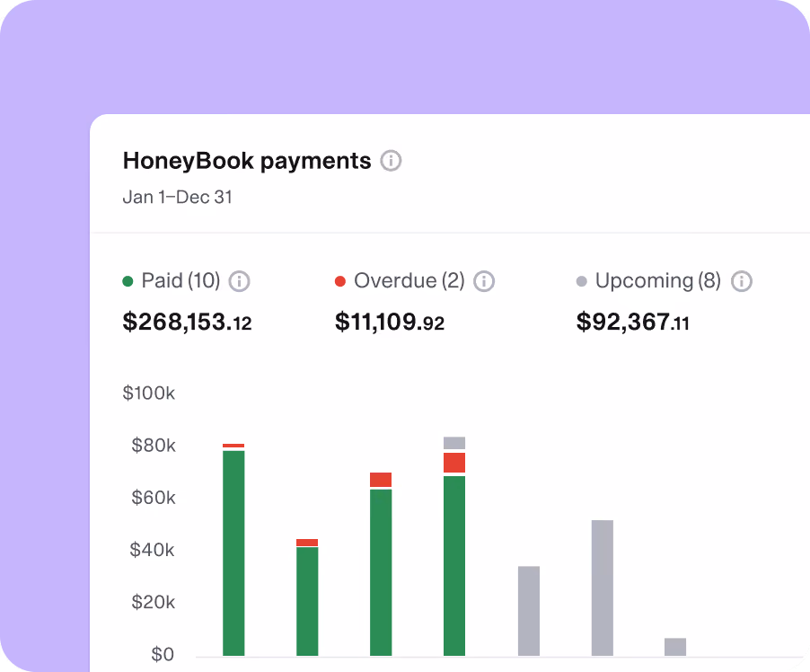Click the Jan 1–Dec 31 date range
The width and height of the screenshot is (810, 672).
point(177,198)
